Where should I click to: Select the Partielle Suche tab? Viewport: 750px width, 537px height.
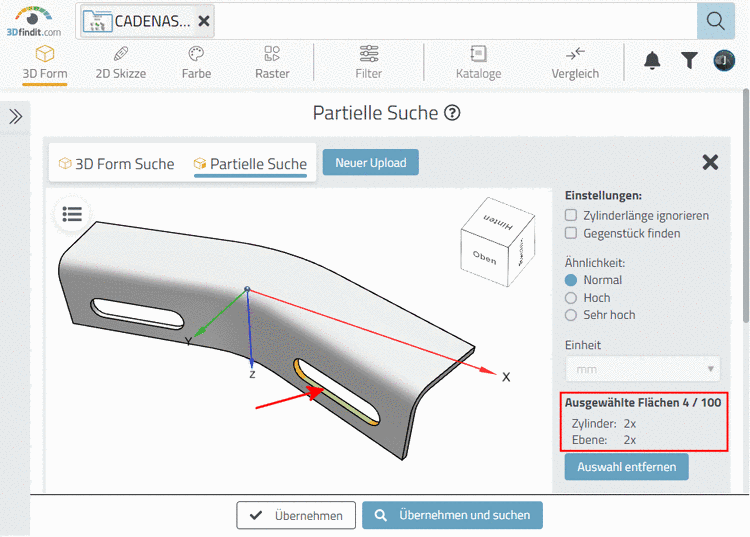(250, 164)
